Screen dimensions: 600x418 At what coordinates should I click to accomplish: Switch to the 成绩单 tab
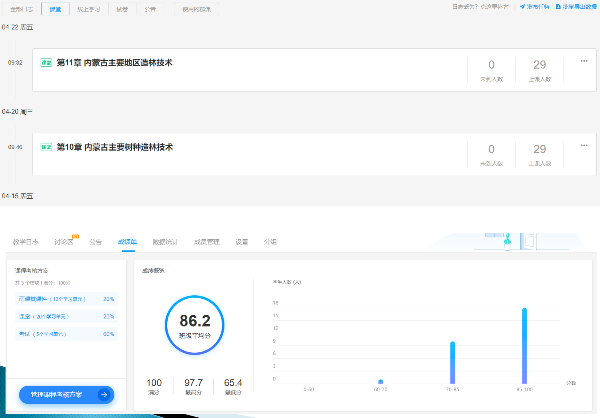[127, 242]
